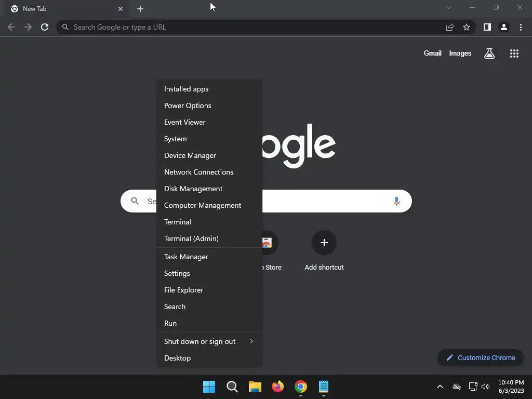The width and height of the screenshot is (532, 399).
Task: Choose Power Options menu entry
Action: click(x=209, y=105)
